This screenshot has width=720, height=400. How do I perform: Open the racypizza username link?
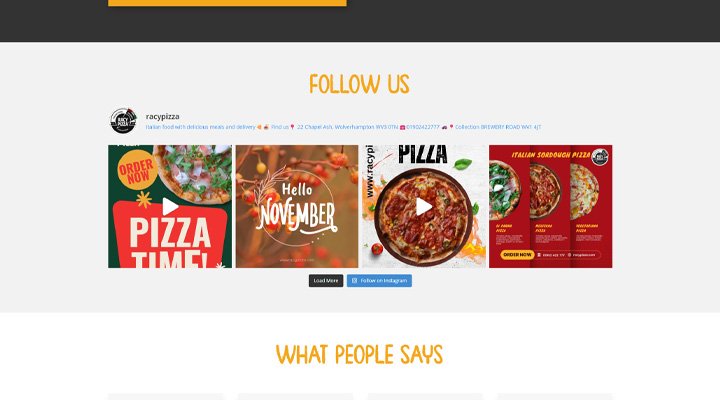[163, 117]
